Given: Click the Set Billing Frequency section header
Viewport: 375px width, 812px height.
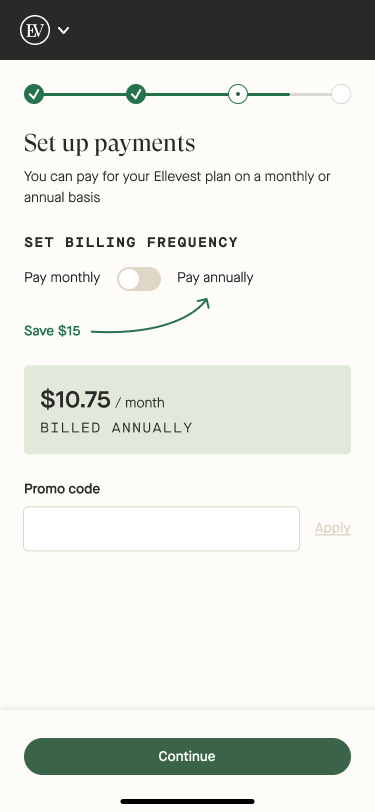Looking at the screenshot, I should coord(131,242).
